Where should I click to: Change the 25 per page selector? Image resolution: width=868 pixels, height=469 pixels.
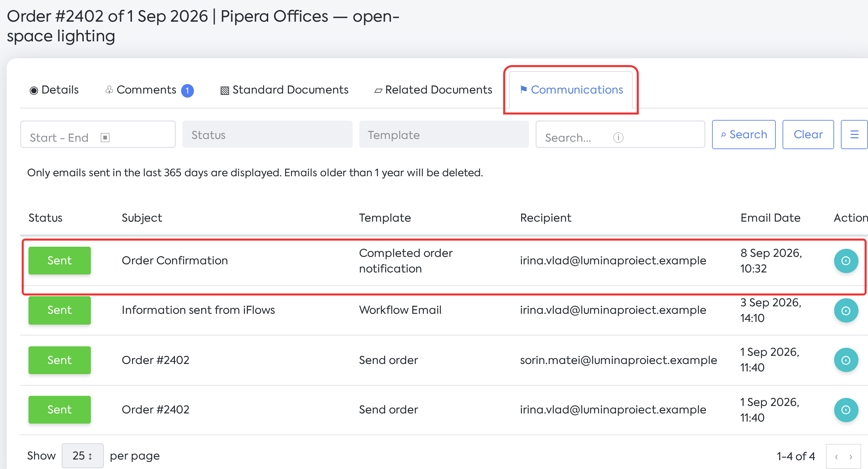pos(82,455)
